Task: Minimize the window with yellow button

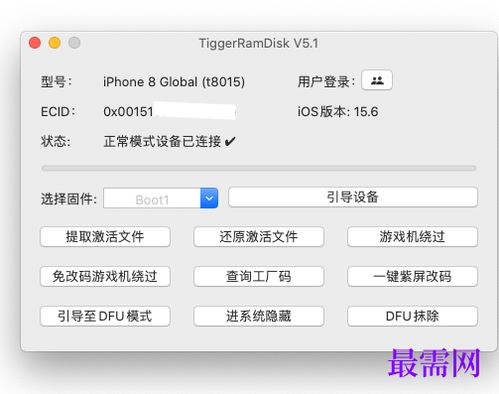Action: (54, 43)
